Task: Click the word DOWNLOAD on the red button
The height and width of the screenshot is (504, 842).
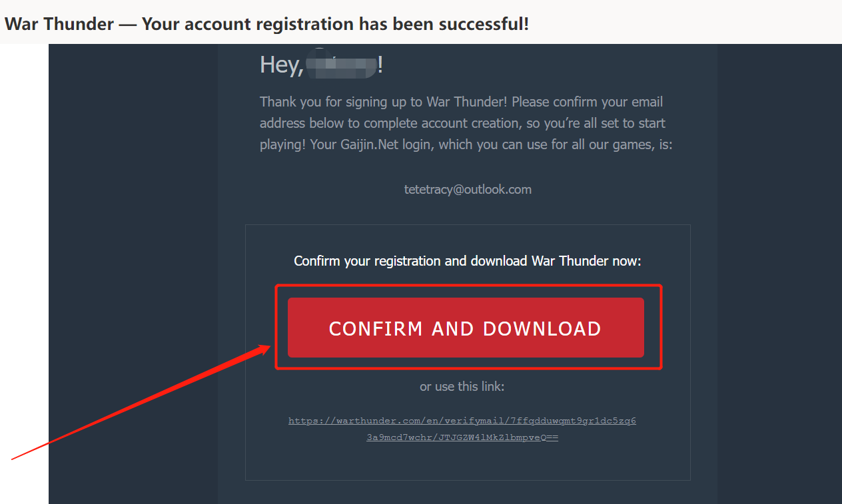Action: [x=542, y=328]
